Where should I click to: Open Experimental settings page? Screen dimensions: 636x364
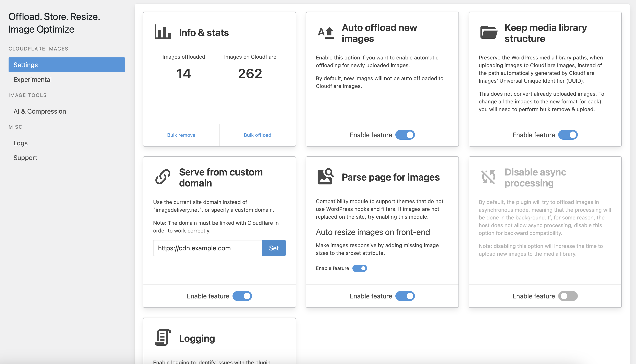[x=32, y=80]
